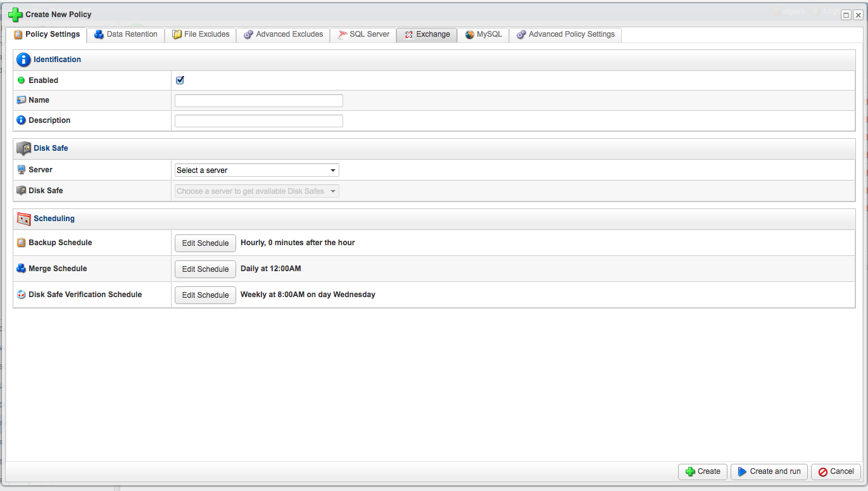Click the Name text field
868x491 pixels.
[258, 101]
